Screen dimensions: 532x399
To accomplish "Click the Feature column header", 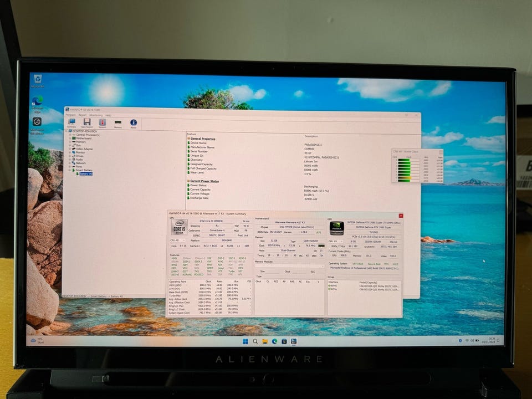I will click(191, 134).
